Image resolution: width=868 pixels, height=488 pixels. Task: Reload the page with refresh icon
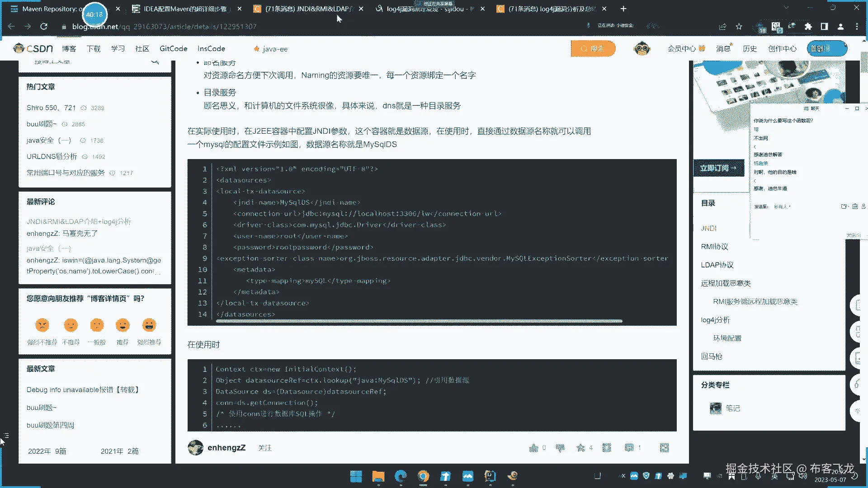coord(44,27)
